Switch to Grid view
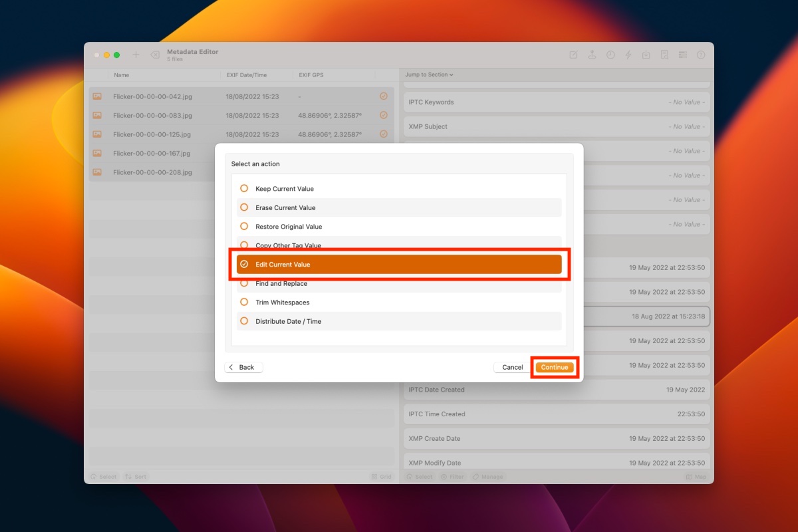 click(x=382, y=476)
